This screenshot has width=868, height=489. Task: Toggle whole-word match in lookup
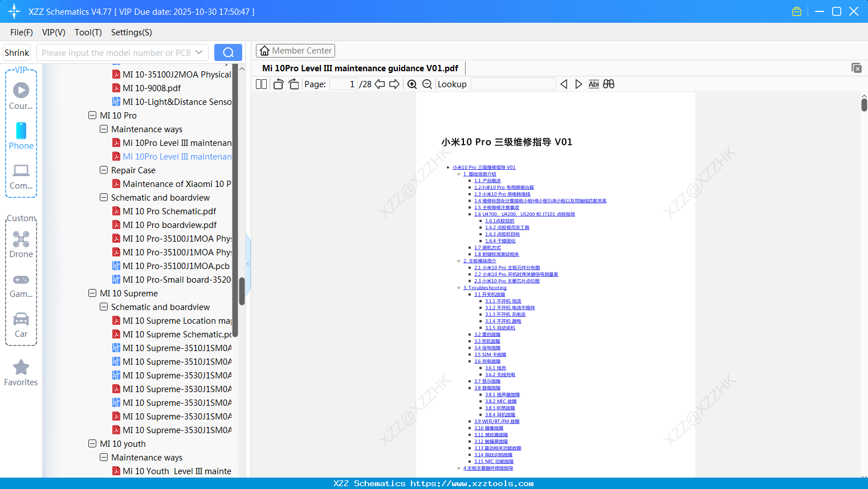click(593, 84)
